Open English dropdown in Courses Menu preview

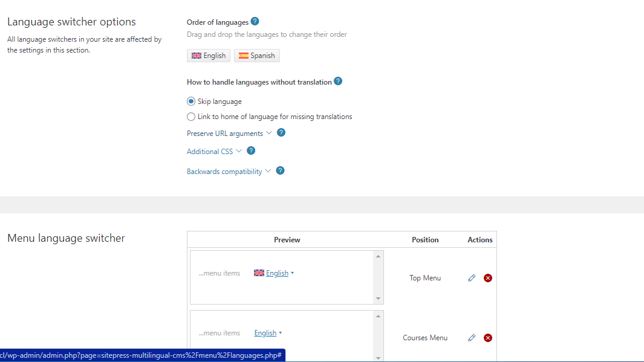point(268,333)
